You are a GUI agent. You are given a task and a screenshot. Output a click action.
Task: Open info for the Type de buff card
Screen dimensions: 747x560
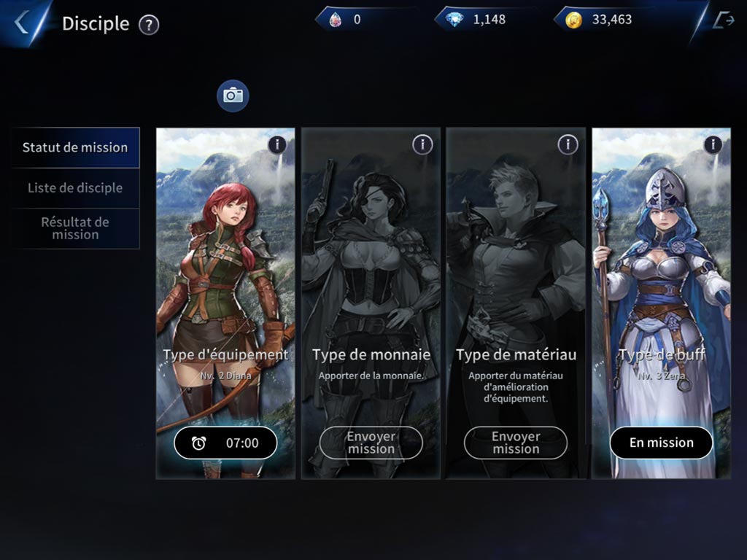coord(713,144)
